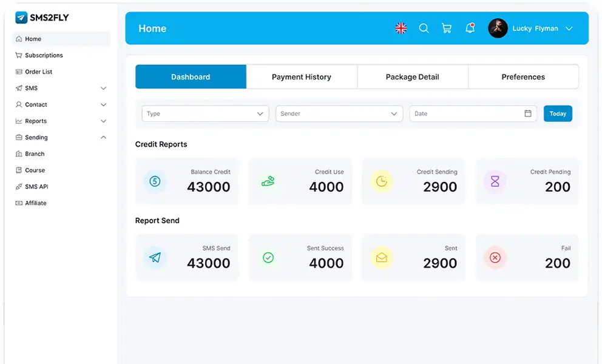Click the Balance Credit coin icon

(x=155, y=181)
